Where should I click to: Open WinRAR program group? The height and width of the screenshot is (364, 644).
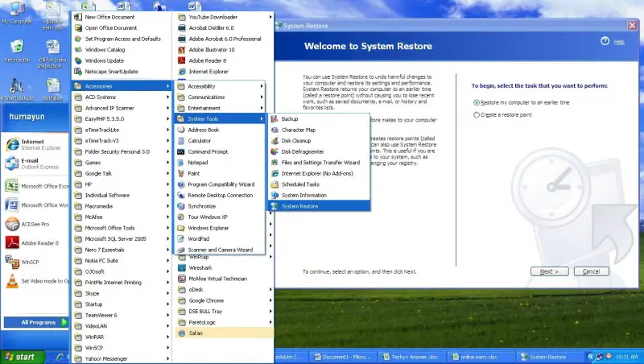[122, 337]
